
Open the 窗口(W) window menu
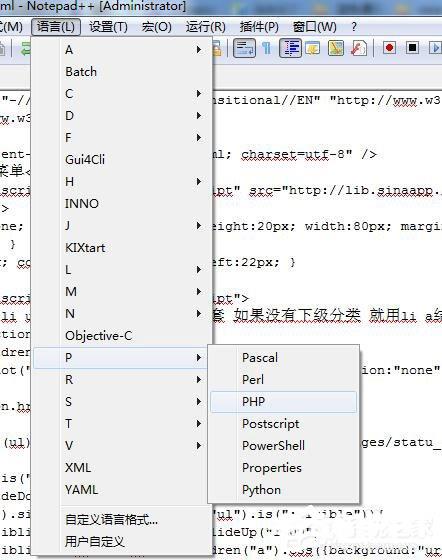315,27
